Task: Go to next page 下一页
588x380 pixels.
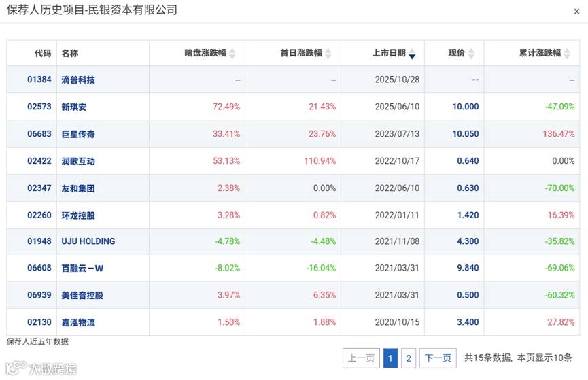Action: point(438,358)
